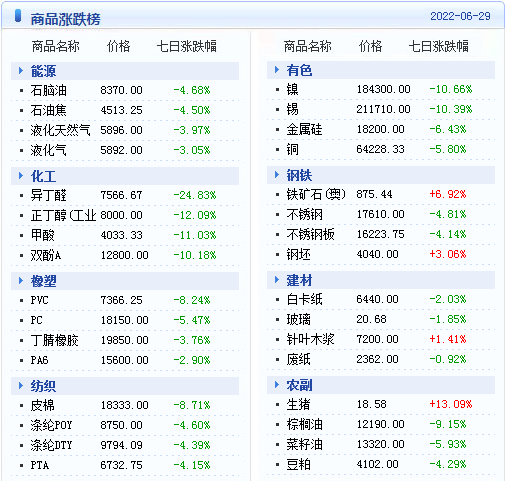The image size is (506, 481).
Task: Click the price 211710.00
Action: (384, 109)
